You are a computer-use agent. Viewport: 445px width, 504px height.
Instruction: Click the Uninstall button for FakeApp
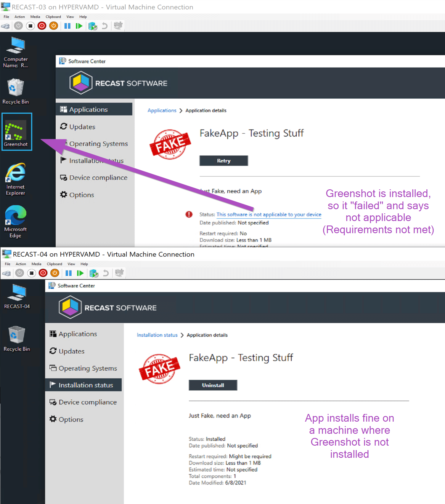coord(213,385)
